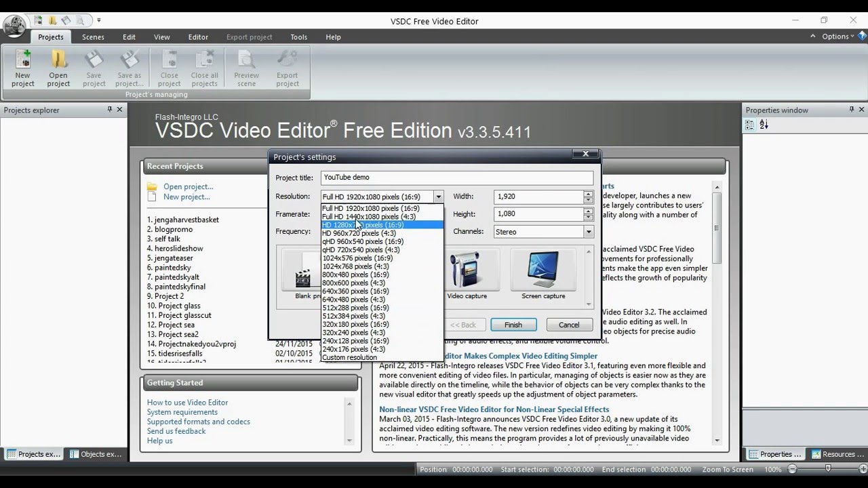The image size is (868, 488).
Task: Open Supported formats and codecs link
Action: (199, 422)
